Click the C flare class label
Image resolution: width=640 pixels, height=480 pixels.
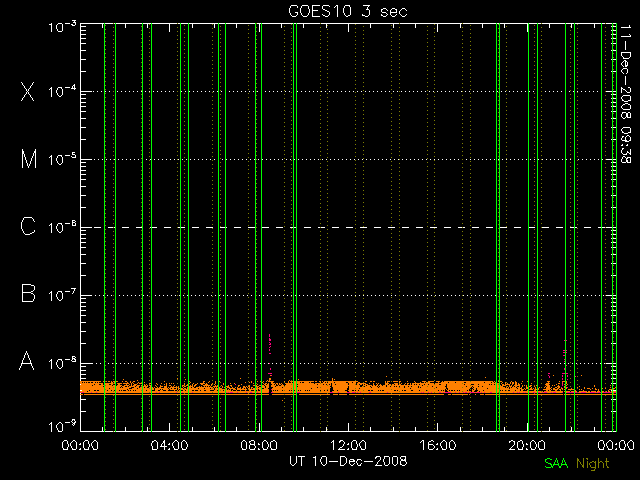[28, 227]
